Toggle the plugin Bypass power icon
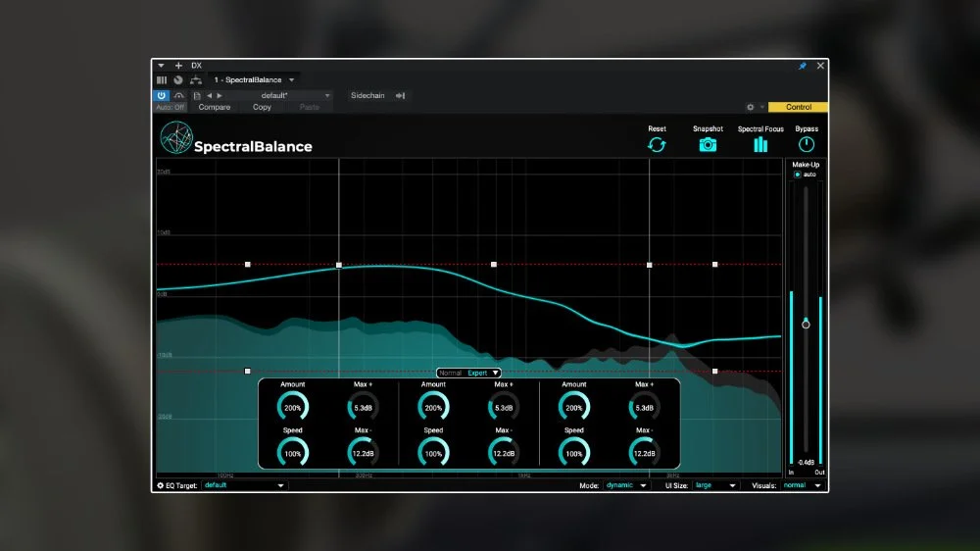The width and height of the screenshot is (980, 551). click(x=807, y=144)
